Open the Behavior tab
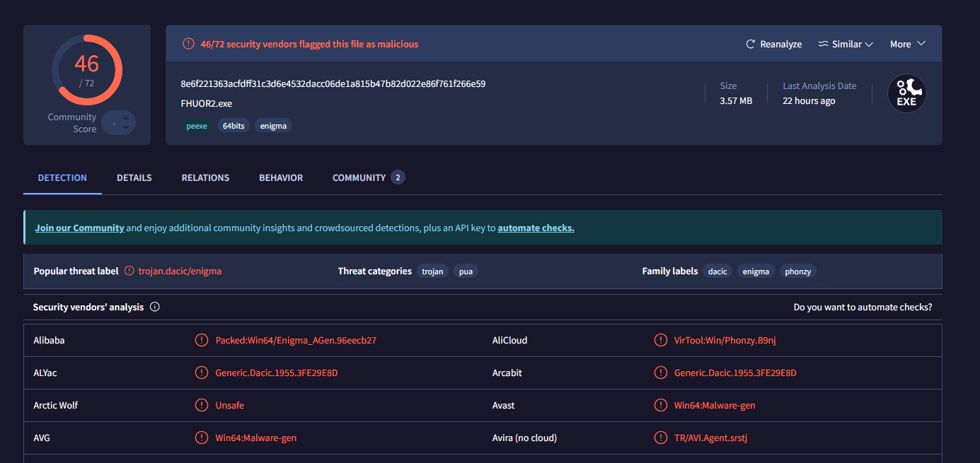The image size is (980, 463). pyautogui.click(x=281, y=178)
